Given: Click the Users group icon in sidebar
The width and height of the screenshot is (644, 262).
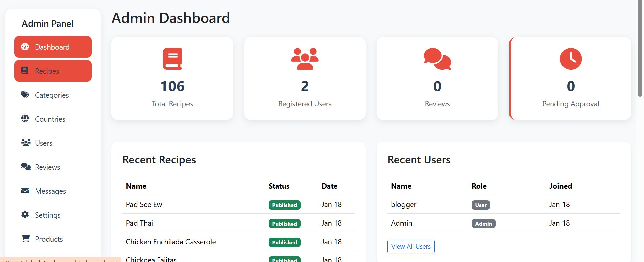Looking at the screenshot, I should click(x=26, y=143).
